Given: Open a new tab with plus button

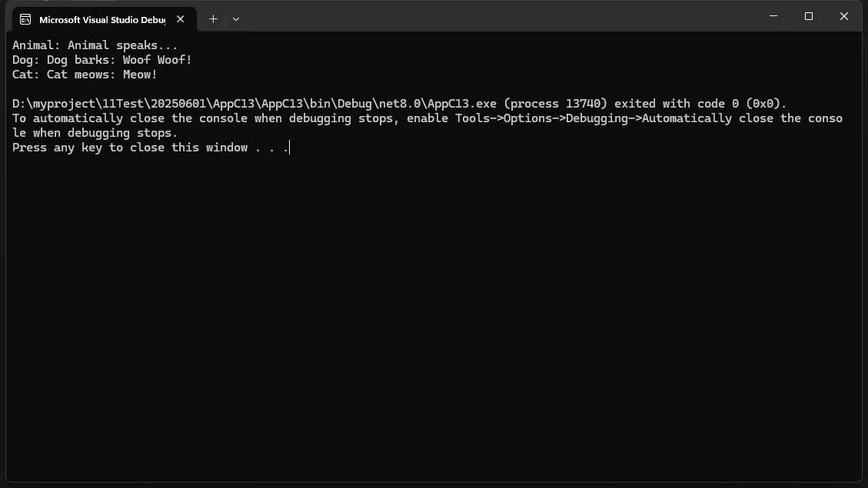Looking at the screenshot, I should 213,19.
